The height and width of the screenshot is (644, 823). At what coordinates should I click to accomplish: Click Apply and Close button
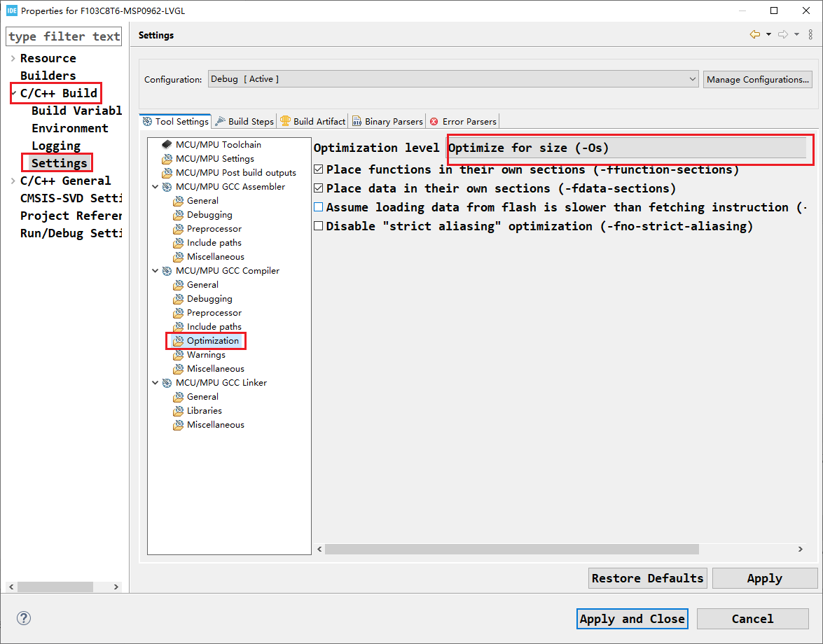632,619
